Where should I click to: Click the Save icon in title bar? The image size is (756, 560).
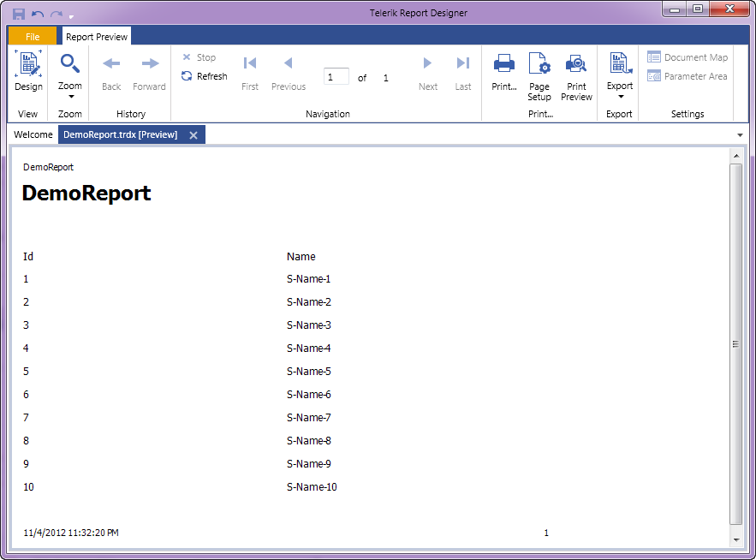tap(19, 15)
